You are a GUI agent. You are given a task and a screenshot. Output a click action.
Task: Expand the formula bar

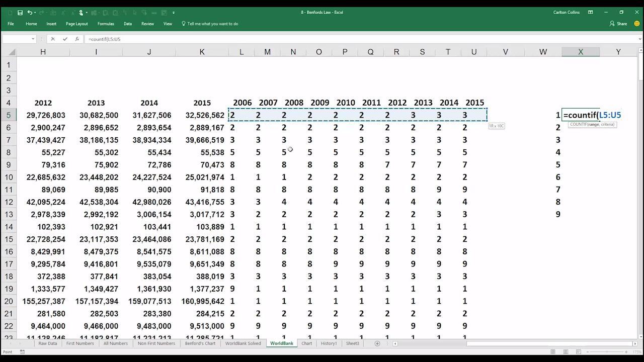[x=640, y=39]
